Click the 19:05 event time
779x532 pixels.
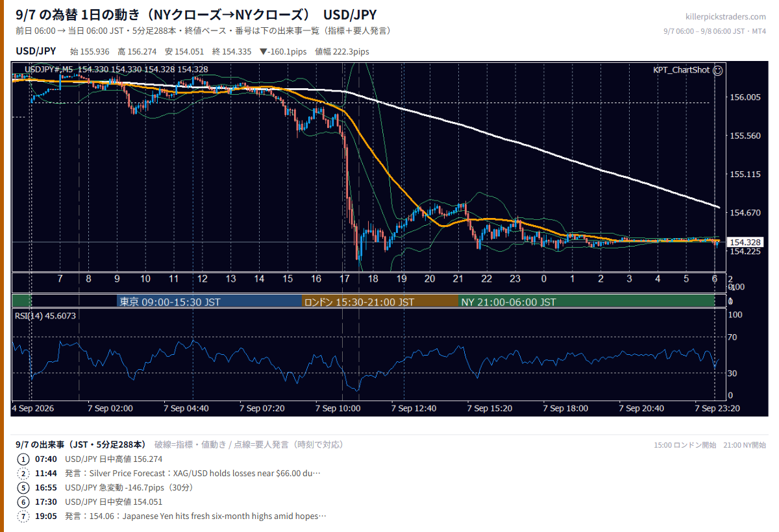[x=45, y=516]
